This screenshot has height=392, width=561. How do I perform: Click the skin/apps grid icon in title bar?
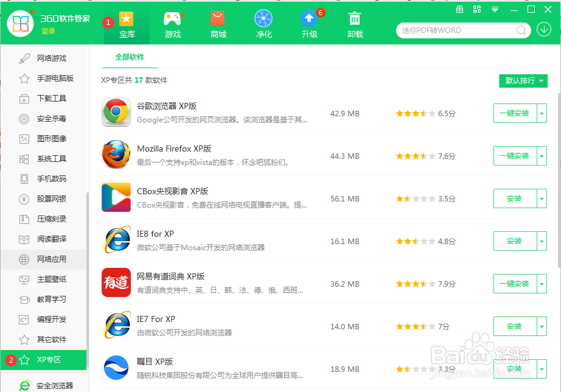coord(477,10)
